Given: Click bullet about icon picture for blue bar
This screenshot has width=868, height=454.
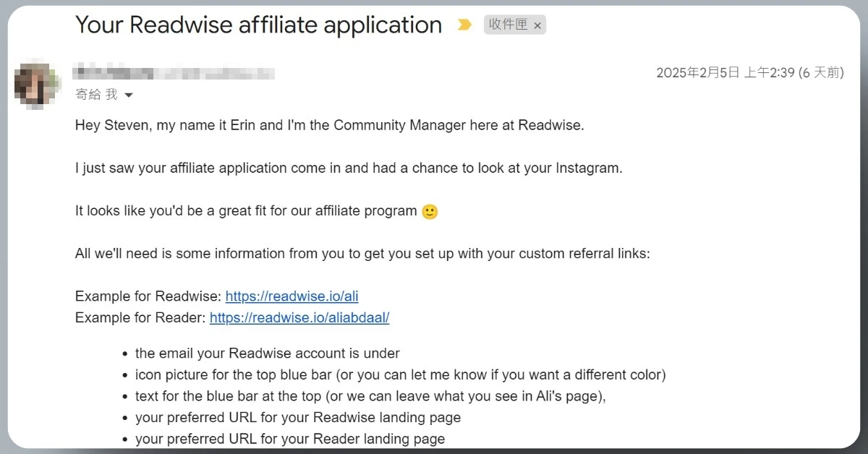Looking at the screenshot, I should pyautogui.click(x=401, y=375).
